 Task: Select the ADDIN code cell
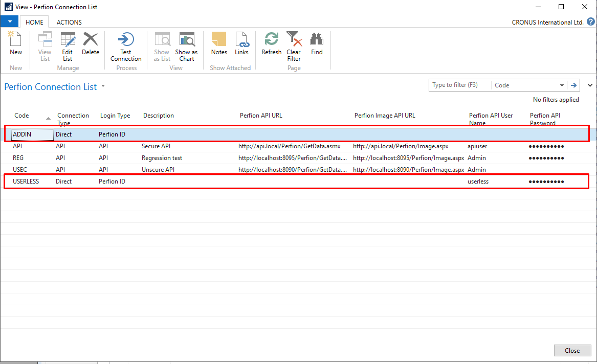[x=33, y=134]
